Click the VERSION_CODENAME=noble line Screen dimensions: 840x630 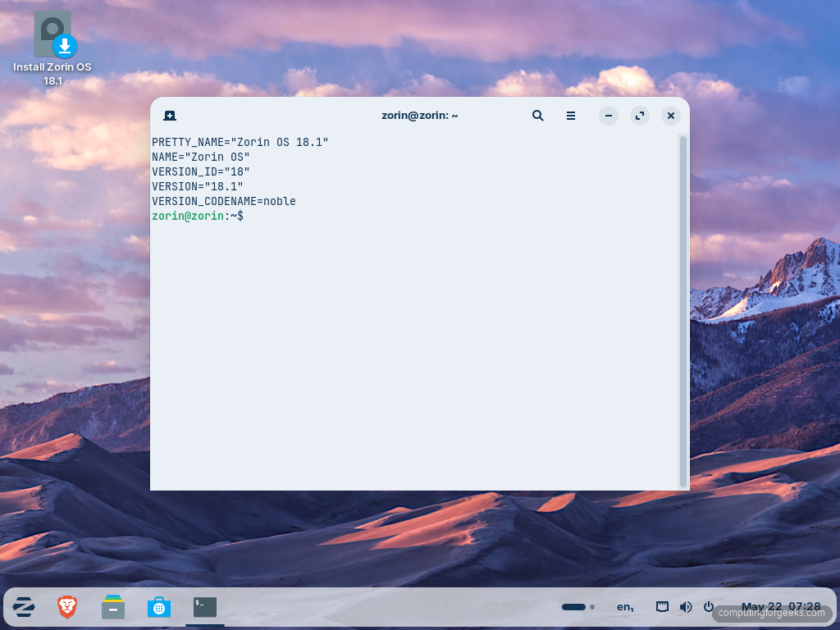tap(224, 202)
